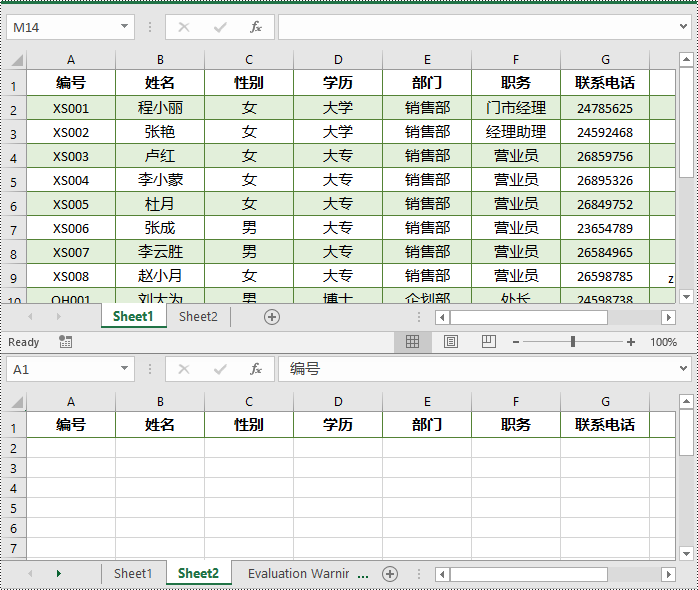Click top window vertical scroll up arrow
Image resolution: width=698 pixels, height=590 pixels.
(x=686, y=59)
